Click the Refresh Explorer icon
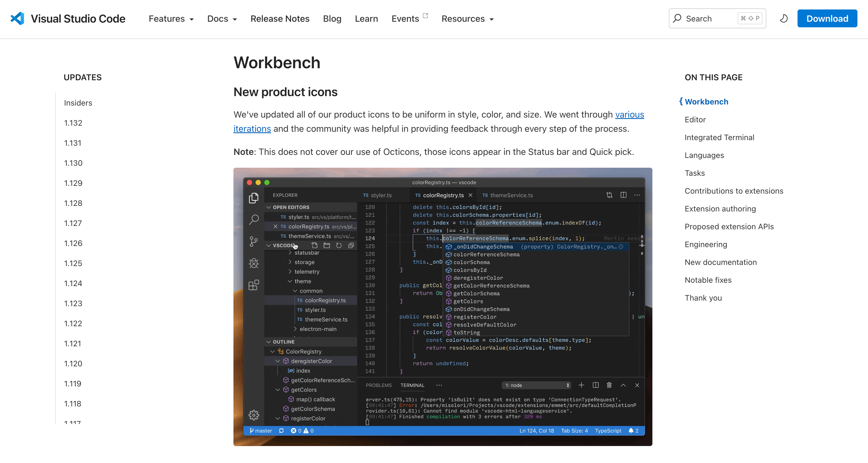Screen dimensions: 868x463 (x=339, y=245)
